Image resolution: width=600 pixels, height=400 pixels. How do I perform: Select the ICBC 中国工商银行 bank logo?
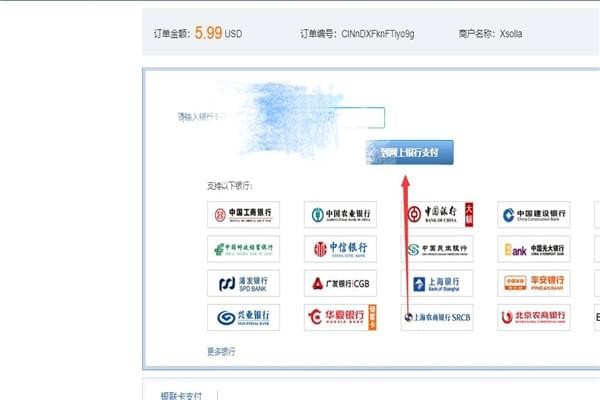(x=244, y=214)
